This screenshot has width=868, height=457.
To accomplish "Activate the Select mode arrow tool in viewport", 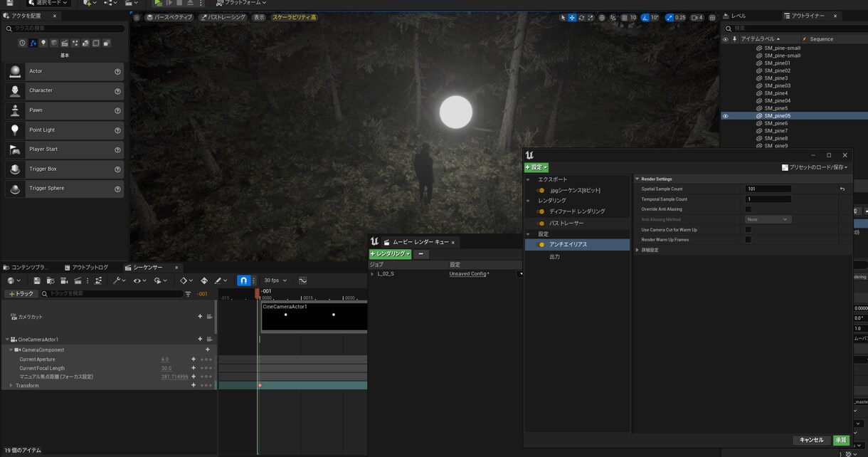I will click(563, 17).
